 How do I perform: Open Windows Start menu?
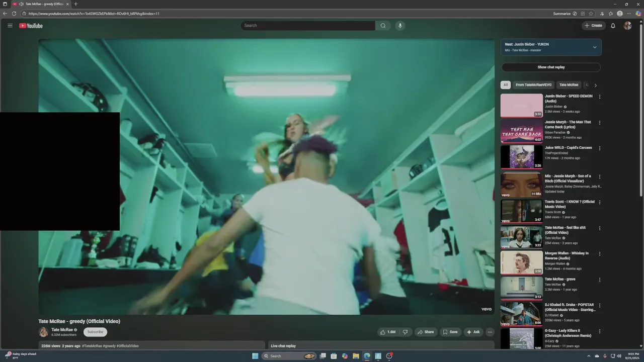[255, 356]
